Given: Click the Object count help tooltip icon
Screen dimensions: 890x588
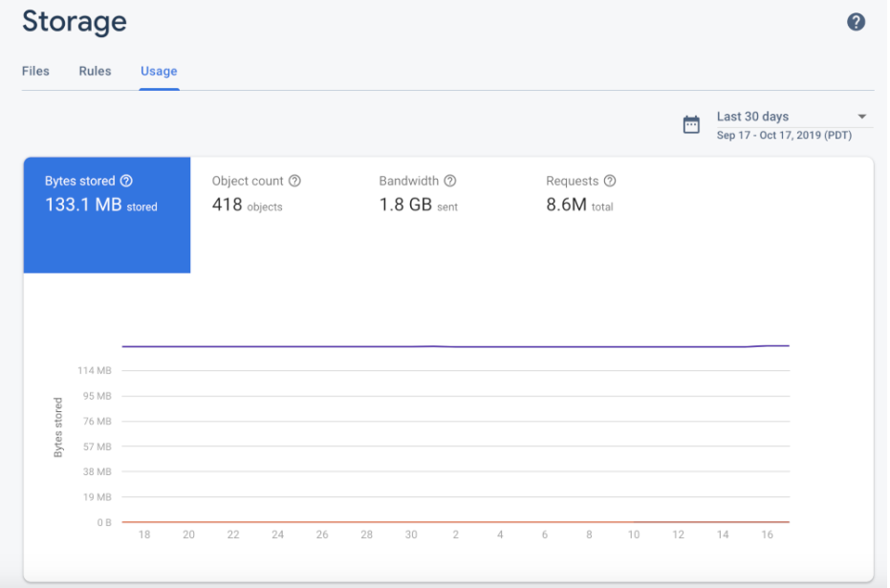Looking at the screenshot, I should (x=293, y=181).
